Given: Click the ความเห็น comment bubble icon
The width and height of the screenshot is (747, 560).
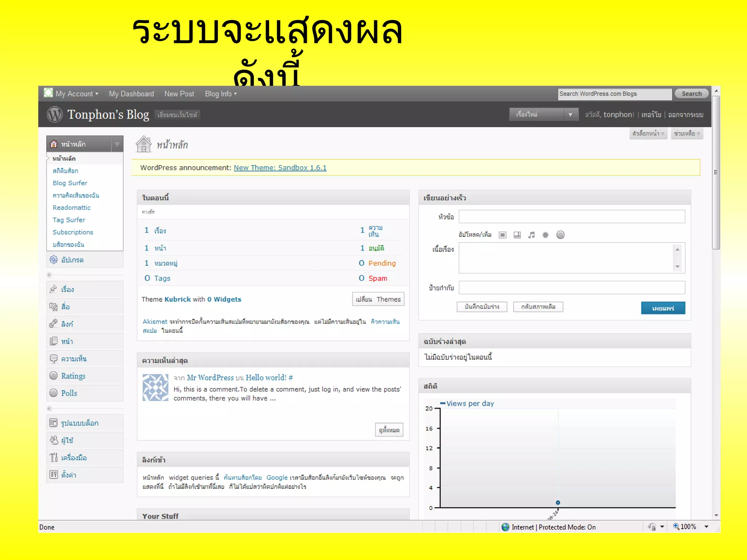Looking at the screenshot, I should pyautogui.click(x=54, y=358).
